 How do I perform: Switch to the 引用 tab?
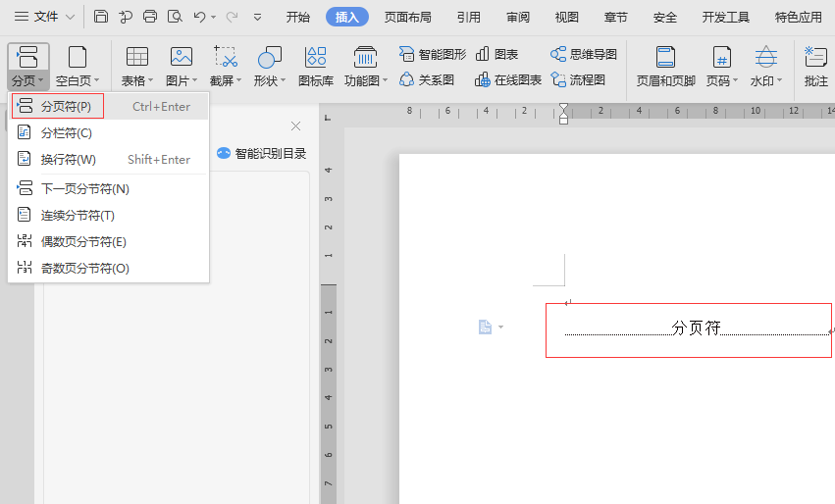[x=468, y=17]
